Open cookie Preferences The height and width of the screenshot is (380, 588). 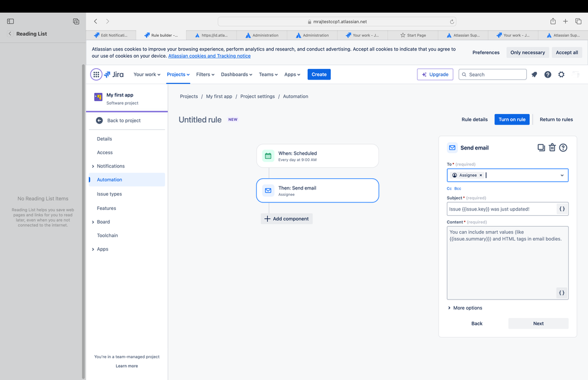(x=486, y=52)
